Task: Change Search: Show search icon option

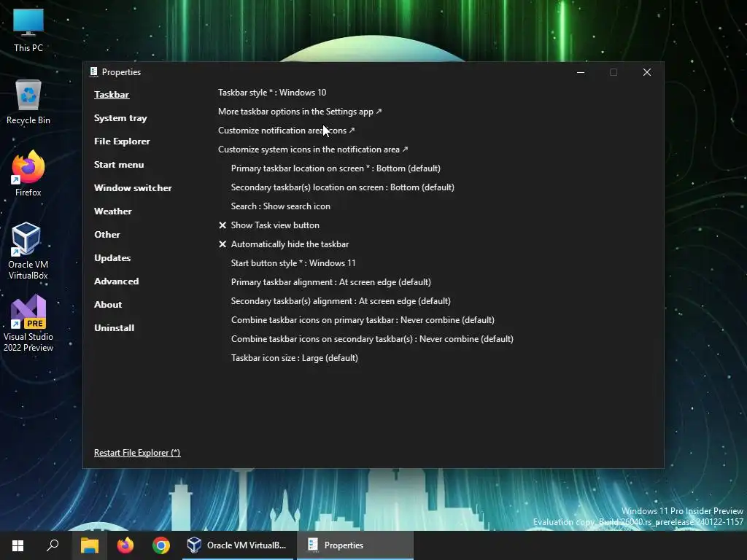Action: click(281, 206)
